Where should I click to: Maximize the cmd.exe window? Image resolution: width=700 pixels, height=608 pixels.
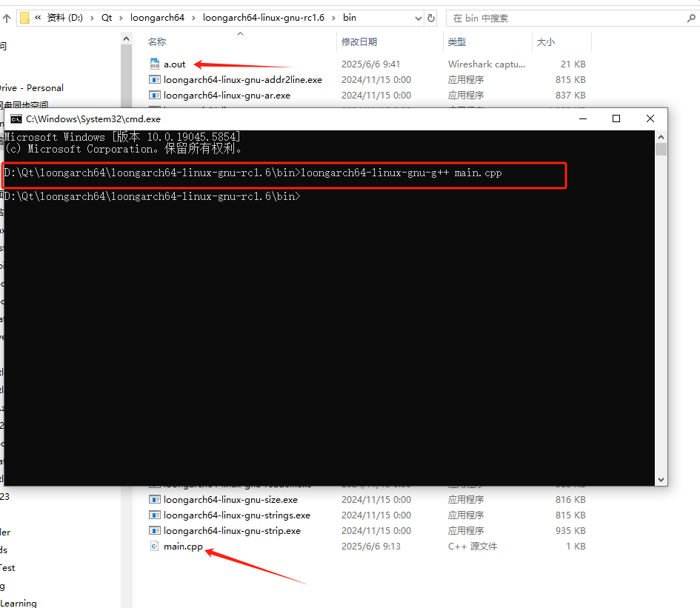tap(616, 118)
